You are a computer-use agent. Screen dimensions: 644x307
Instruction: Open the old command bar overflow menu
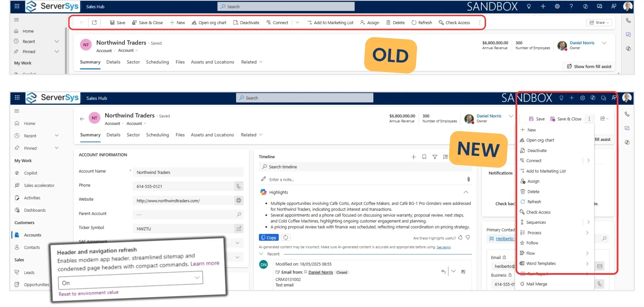click(x=480, y=23)
